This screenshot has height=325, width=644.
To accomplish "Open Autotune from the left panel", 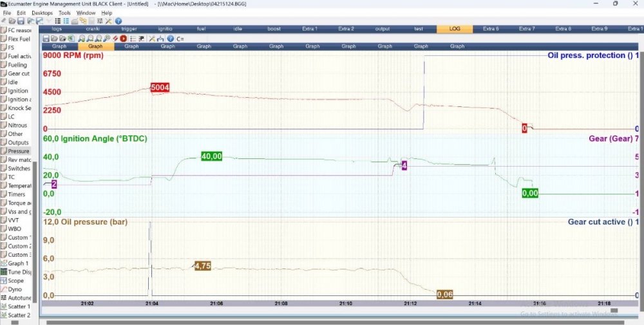I will click(19, 298).
